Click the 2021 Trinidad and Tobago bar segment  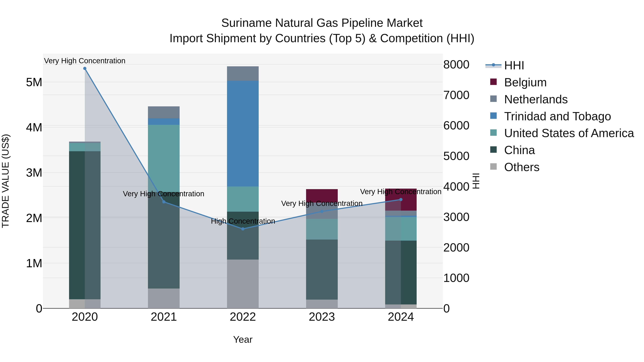pos(164,121)
